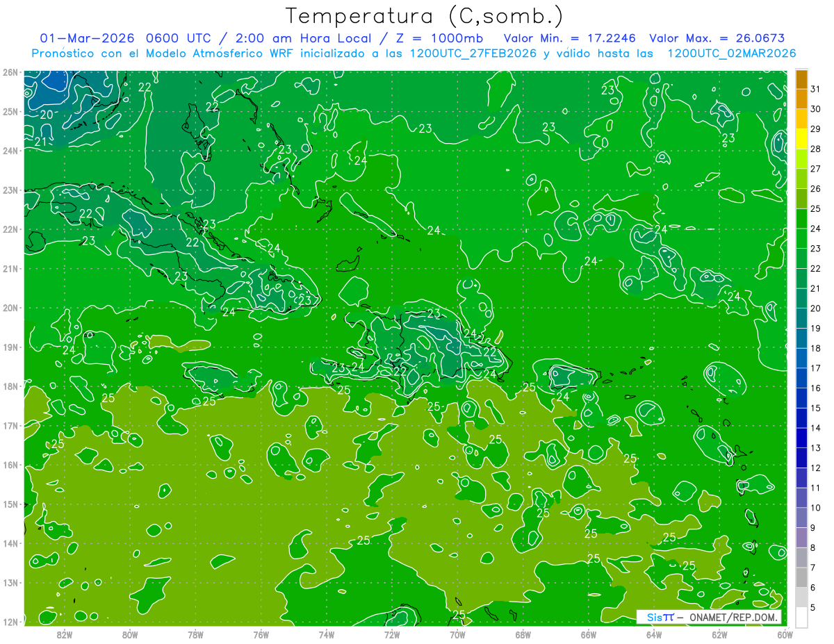Click the initialization time "1200UTC_27FEB2026"
Viewport: 834px width, 644px height.
pyautogui.click(x=473, y=53)
